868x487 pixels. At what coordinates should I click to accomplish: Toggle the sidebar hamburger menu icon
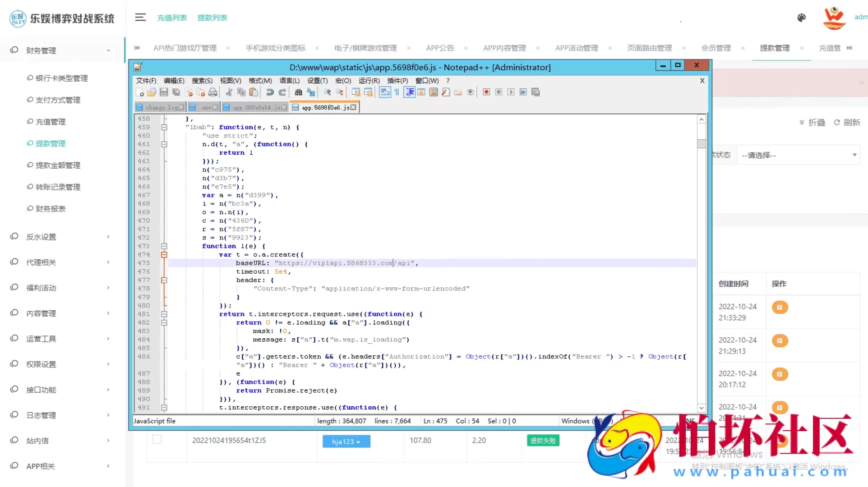[140, 18]
